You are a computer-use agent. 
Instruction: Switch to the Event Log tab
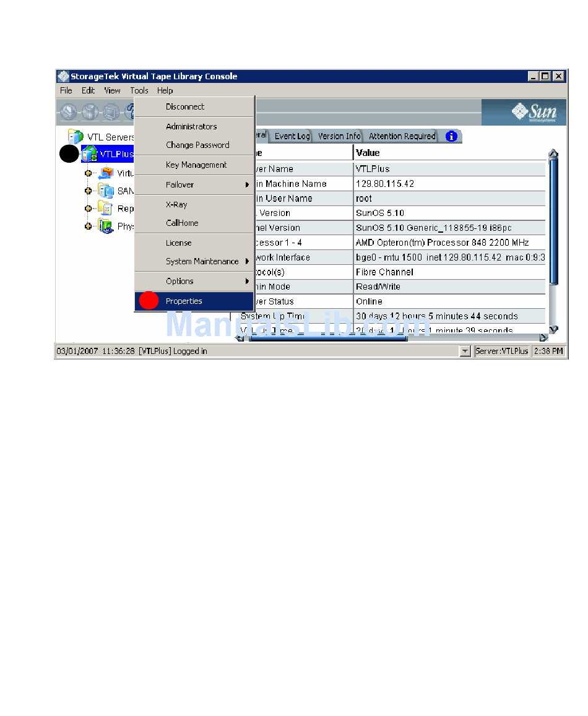point(292,136)
